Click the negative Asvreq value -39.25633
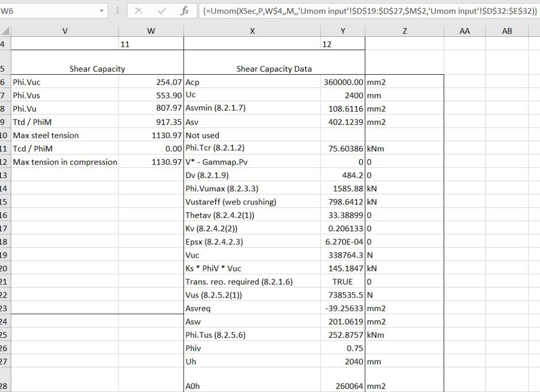Image resolution: width=540 pixels, height=392 pixels. tap(343, 308)
